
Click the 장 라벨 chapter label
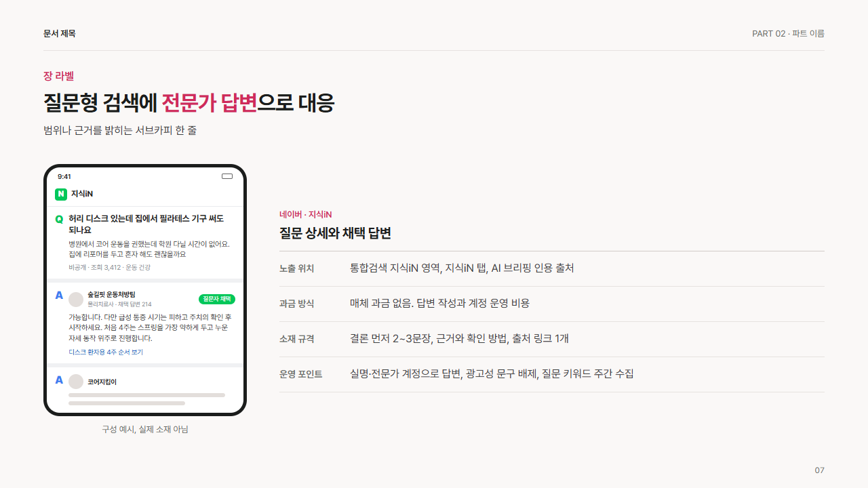58,76
